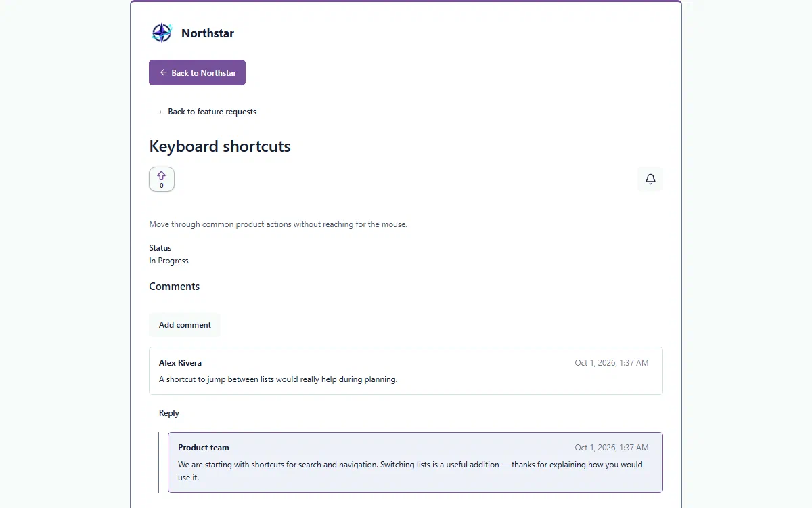Viewport: 812px width, 508px height.
Task: Click the Northstar compass logo
Action: (162, 33)
